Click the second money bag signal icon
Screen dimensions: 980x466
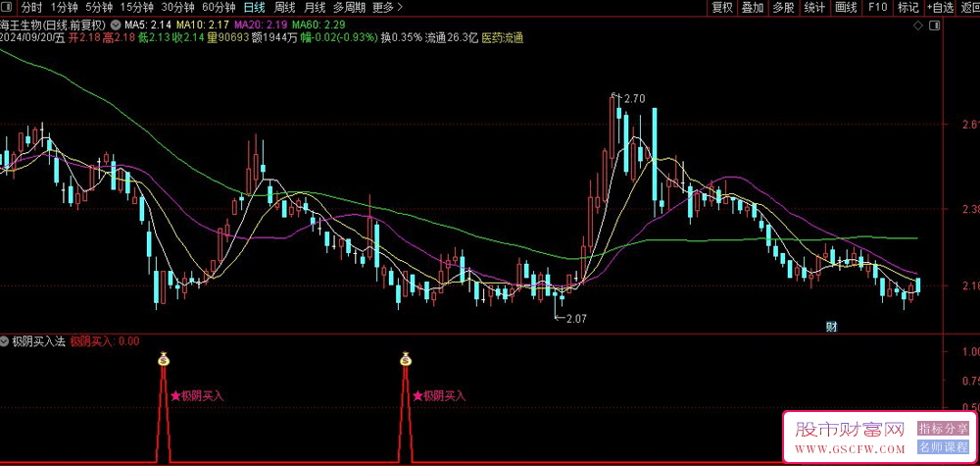pos(405,359)
